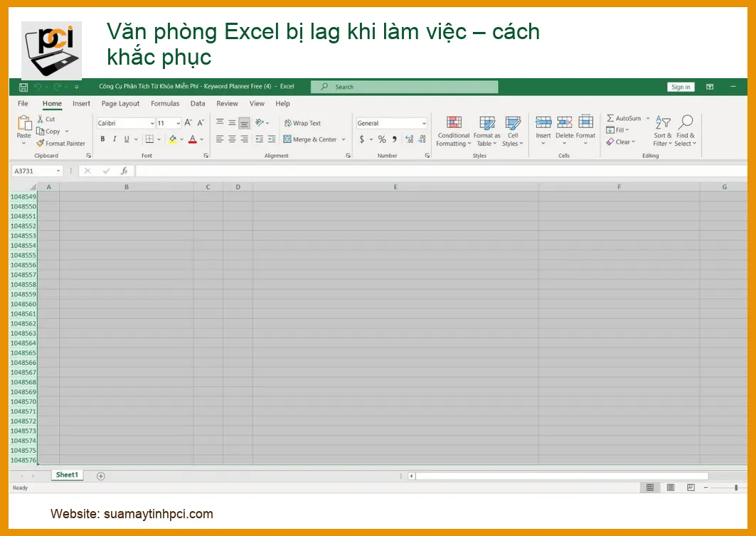Toggle Italic formatting
This screenshot has height=536, width=756.
[x=115, y=139]
